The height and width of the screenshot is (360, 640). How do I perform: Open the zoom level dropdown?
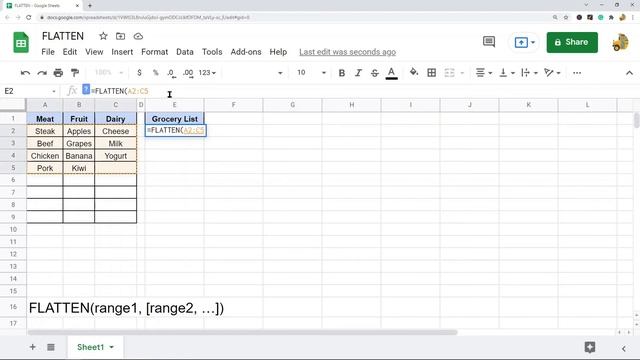(109, 73)
